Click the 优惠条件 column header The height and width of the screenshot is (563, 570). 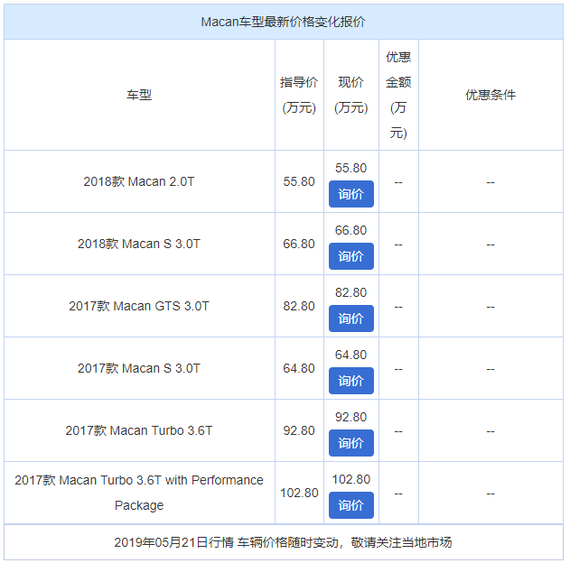click(x=490, y=95)
